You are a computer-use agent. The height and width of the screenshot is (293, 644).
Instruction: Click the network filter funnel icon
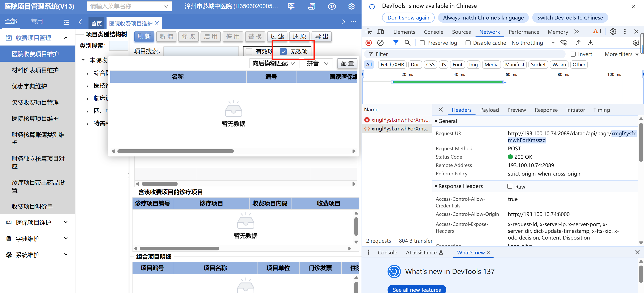point(396,43)
